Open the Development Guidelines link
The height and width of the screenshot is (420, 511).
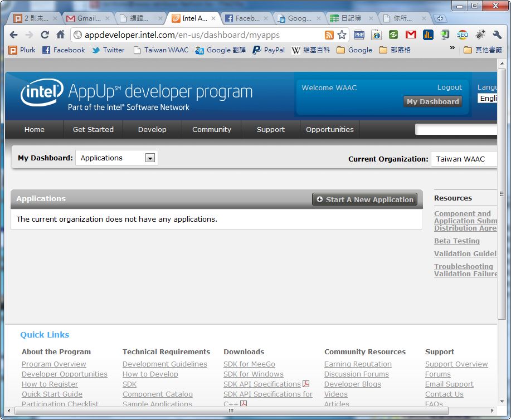pyautogui.click(x=164, y=364)
